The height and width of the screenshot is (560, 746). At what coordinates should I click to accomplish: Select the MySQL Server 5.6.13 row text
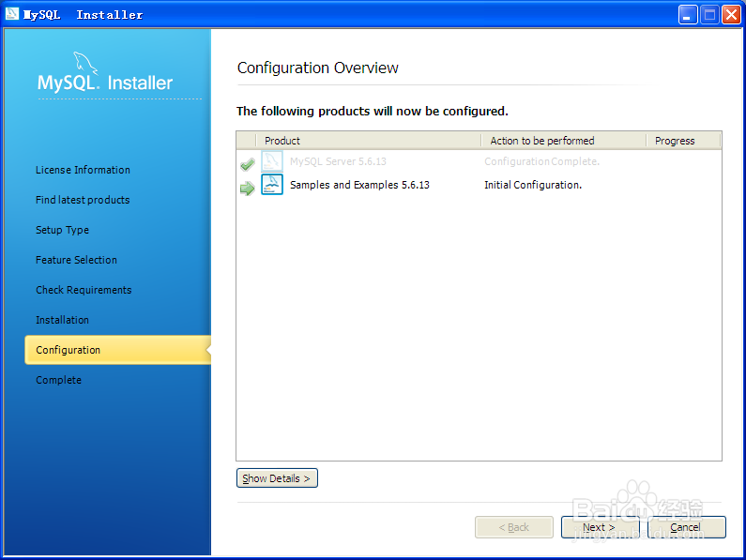point(338,161)
